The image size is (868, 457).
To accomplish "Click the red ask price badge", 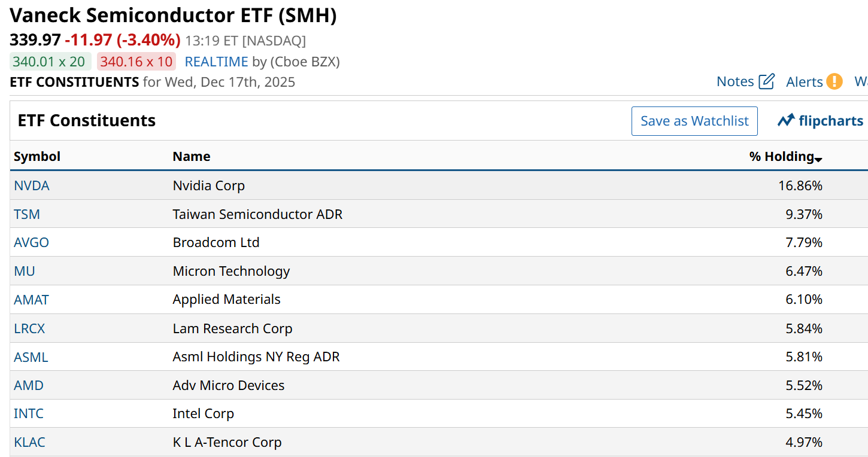I will (136, 62).
